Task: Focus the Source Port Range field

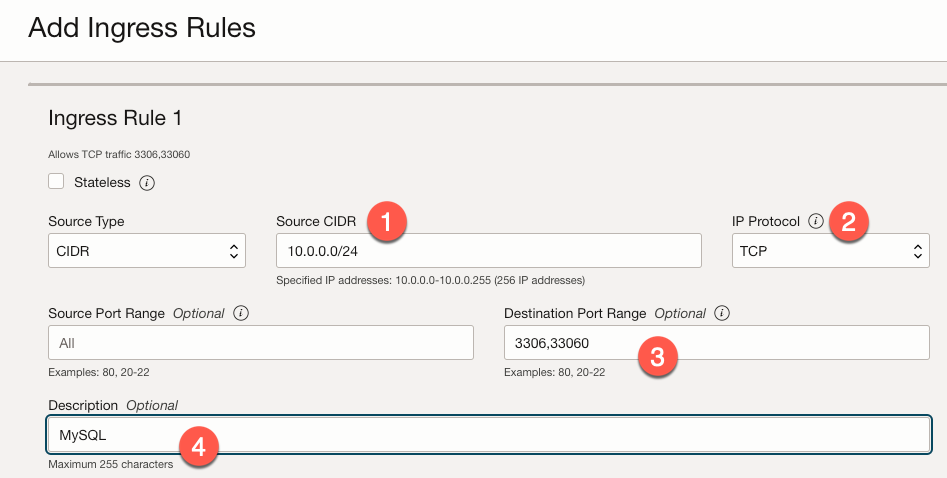Action: coord(260,343)
